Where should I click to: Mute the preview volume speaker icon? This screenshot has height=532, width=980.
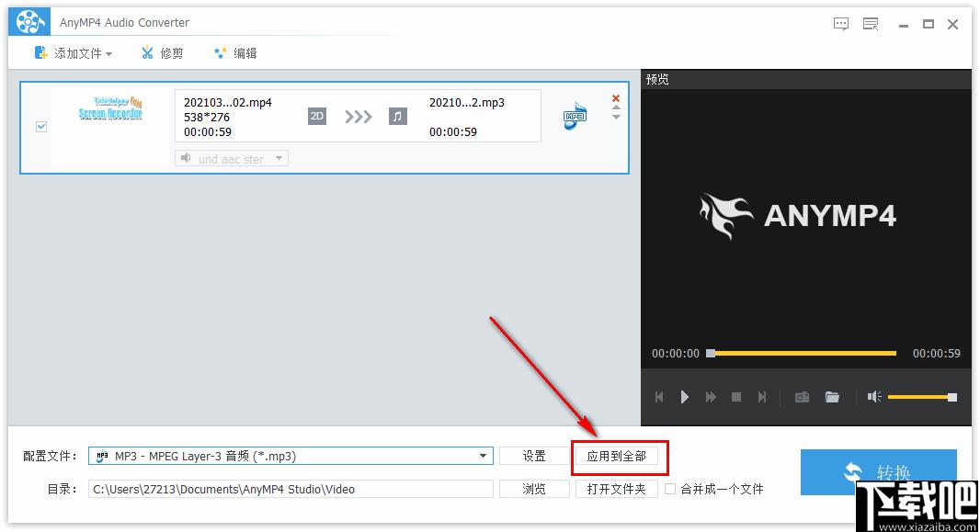click(x=874, y=397)
